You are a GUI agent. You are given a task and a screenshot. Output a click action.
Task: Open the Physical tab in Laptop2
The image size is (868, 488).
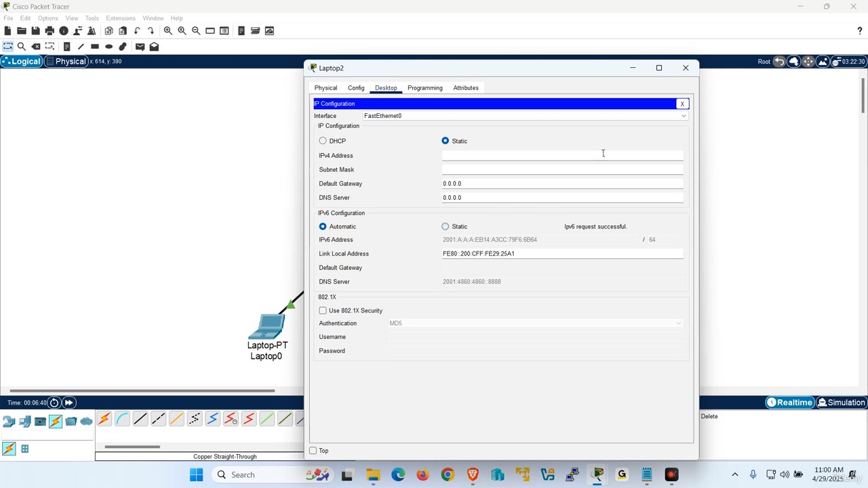(x=325, y=88)
